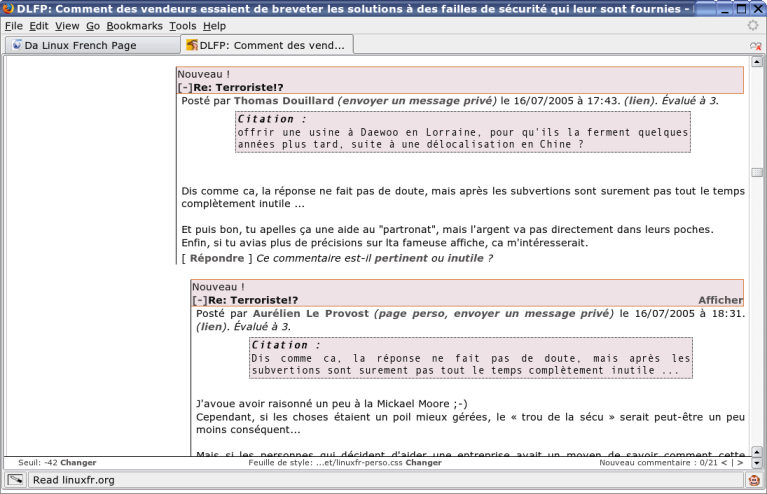Screen dimensions: 767x494
Task: Click the Nouveau commentaire : 0/21 counter
Action: click(x=658, y=463)
